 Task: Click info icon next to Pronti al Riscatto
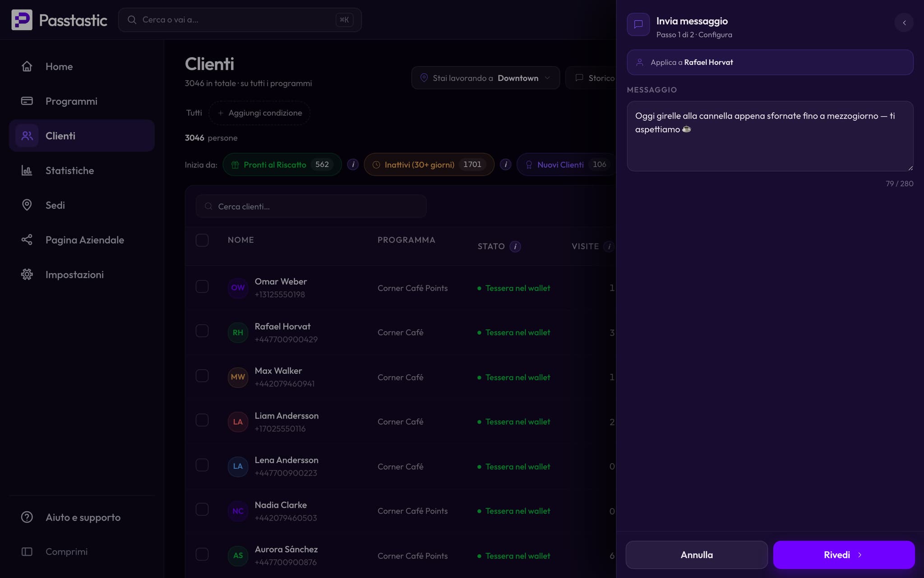point(353,164)
